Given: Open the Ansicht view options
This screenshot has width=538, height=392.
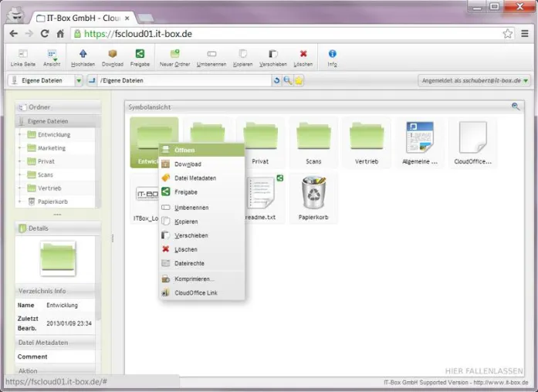Looking at the screenshot, I should coord(52,58).
